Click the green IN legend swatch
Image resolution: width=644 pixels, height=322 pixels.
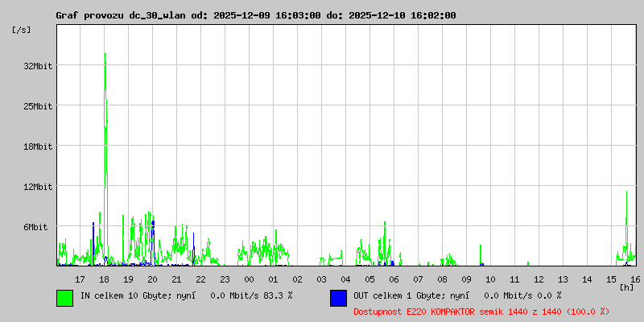(x=65, y=298)
